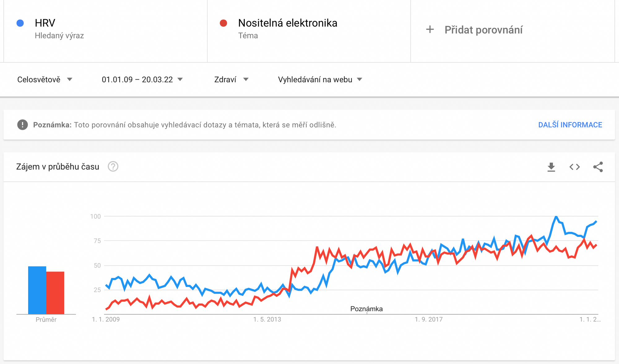619x364 pixels.
Task: Download the interest over time chart data
Action: point(551,167)
